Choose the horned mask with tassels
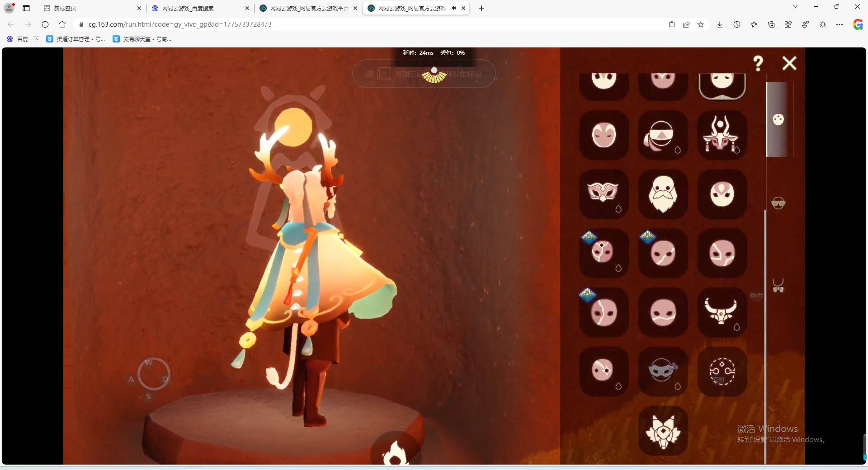 click(722, 135)
